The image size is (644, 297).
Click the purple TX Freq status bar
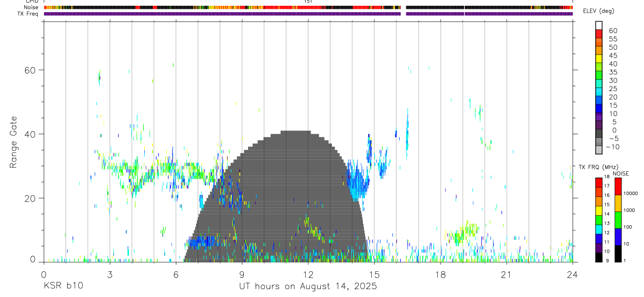tap(308, 14)
